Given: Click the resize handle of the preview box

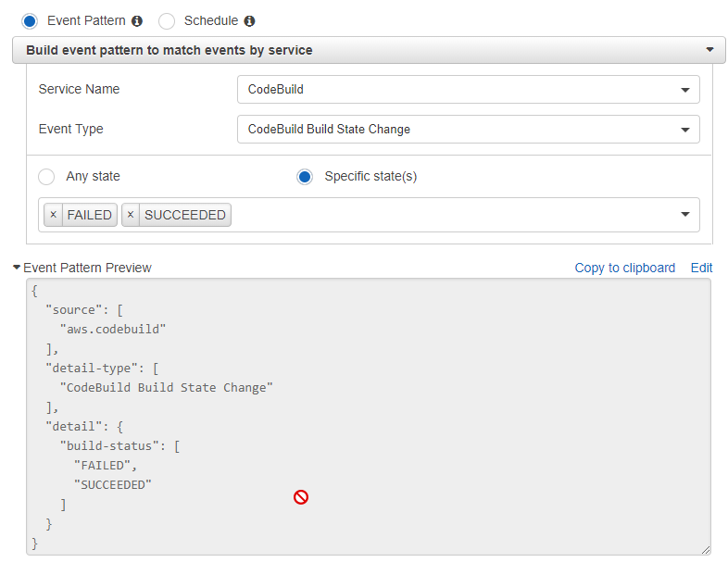Looking at the screenshot, I should 705,549.
